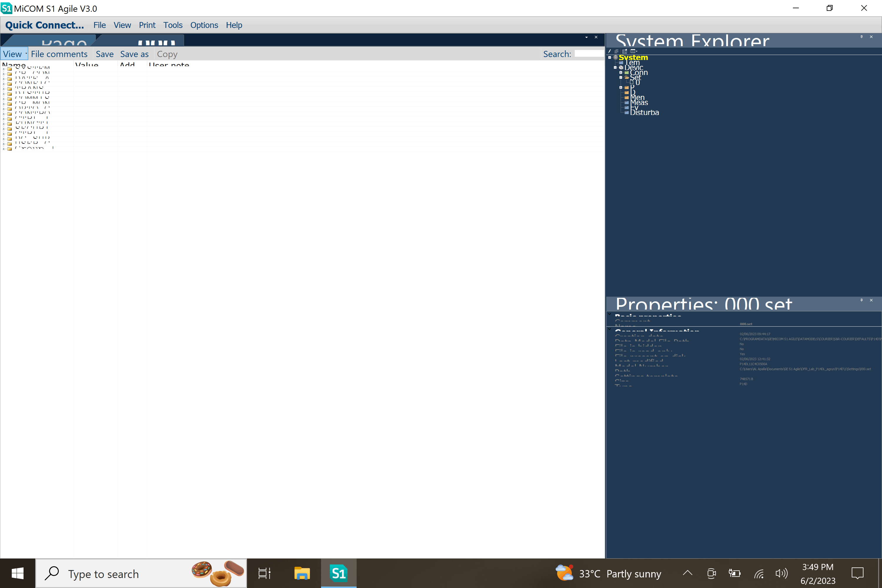Click the pencil edit icon in System Explorer
The height and width of the screenshot is (588, 882).
click(609, 51)
